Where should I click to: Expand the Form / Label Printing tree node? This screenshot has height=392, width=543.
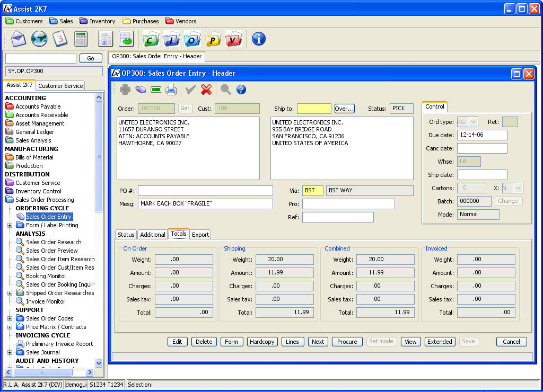tap(10, 225)
